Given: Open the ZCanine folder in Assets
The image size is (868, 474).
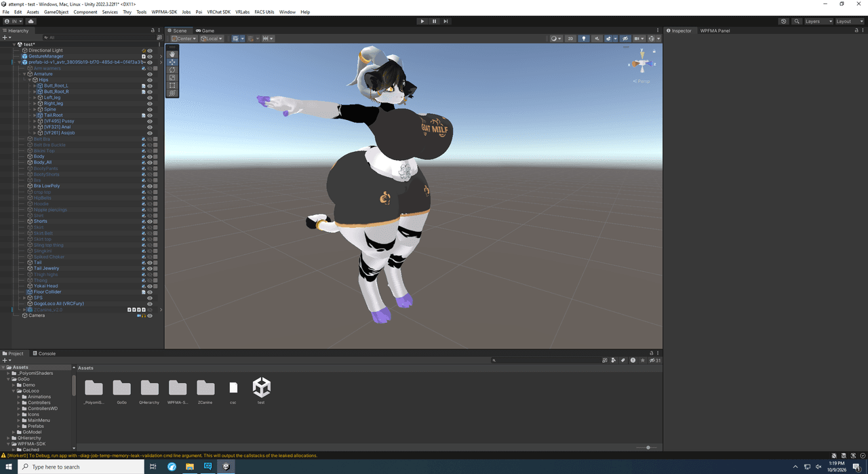Looking at the screenshot, I should 205,391.
